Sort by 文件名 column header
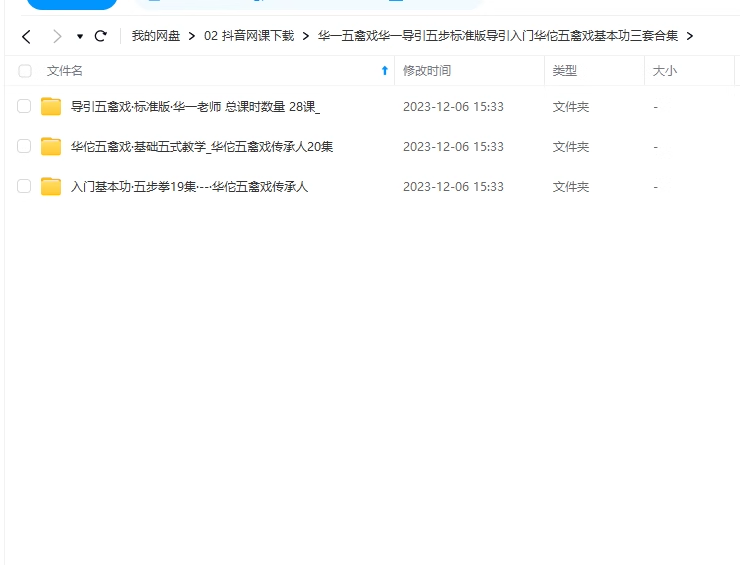 point(65,71)
